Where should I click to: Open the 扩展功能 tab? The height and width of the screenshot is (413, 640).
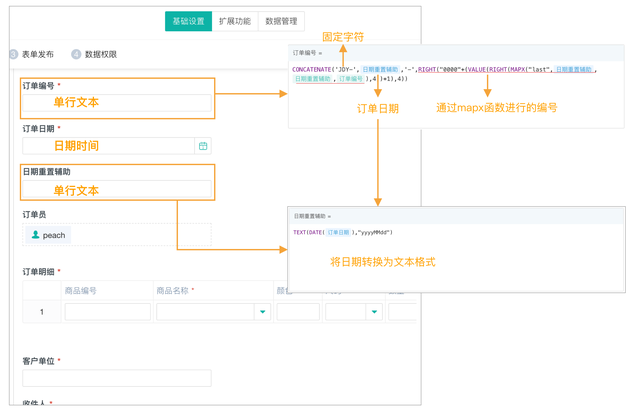click(235, 21)
